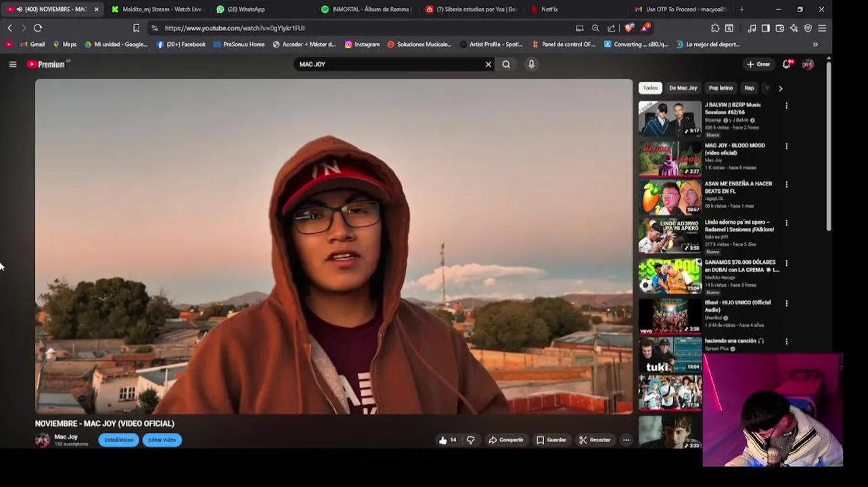Open ASAN ME ENSEÑA beats thumbnail
This screenshot has height=487, width=868.
point(670,197)
